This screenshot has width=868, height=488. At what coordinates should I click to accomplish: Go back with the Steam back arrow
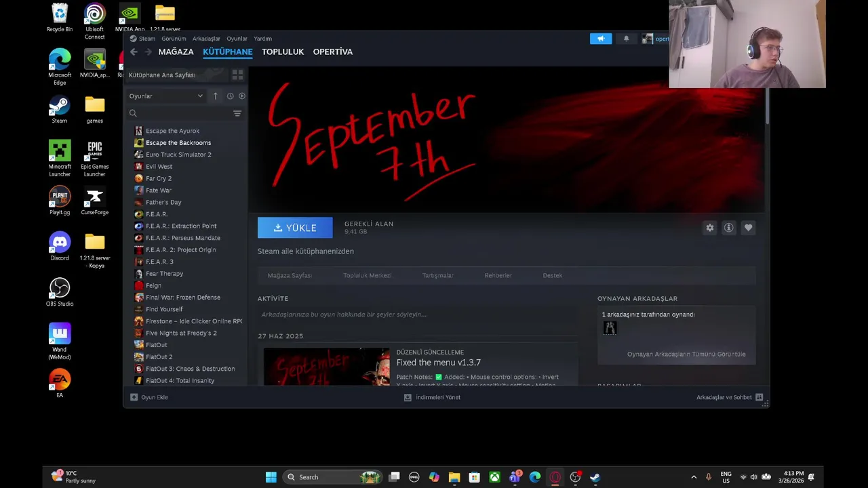coord(134,52)
